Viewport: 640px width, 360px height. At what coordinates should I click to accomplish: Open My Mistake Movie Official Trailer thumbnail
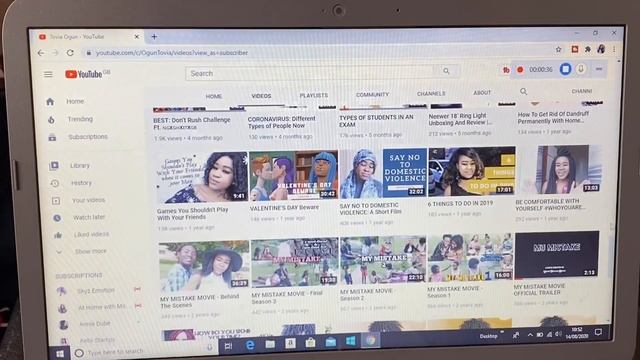click(x=557, y=255)
